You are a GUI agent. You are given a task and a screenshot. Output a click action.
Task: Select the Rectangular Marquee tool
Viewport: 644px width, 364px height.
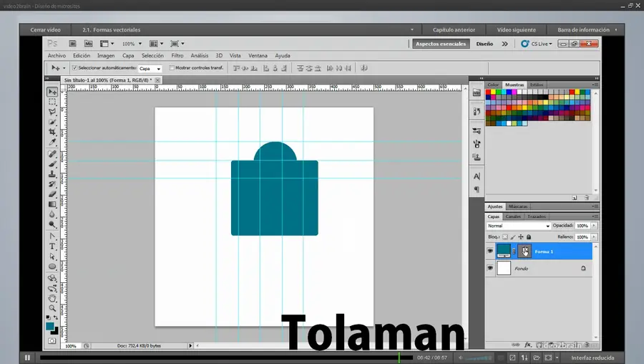pos(52,102)
